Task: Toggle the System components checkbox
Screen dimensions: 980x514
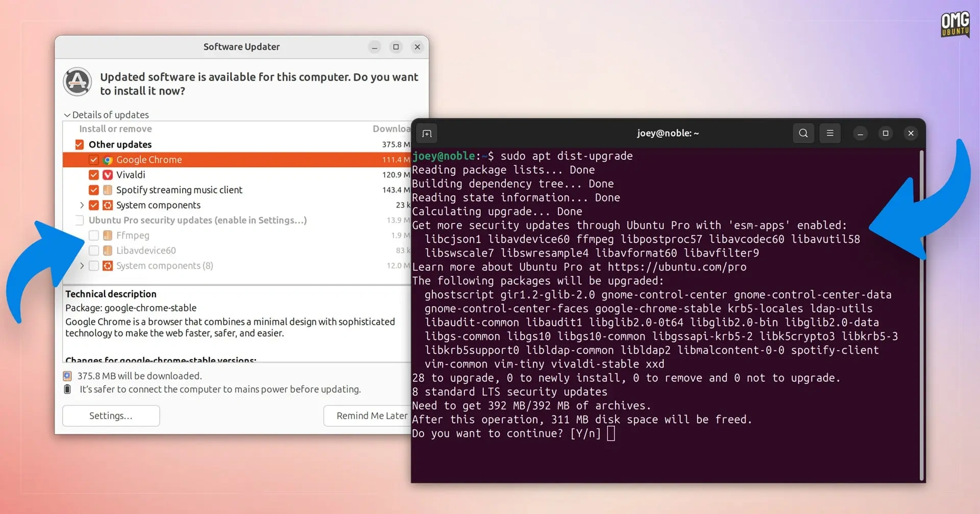Action: (93, 205)
